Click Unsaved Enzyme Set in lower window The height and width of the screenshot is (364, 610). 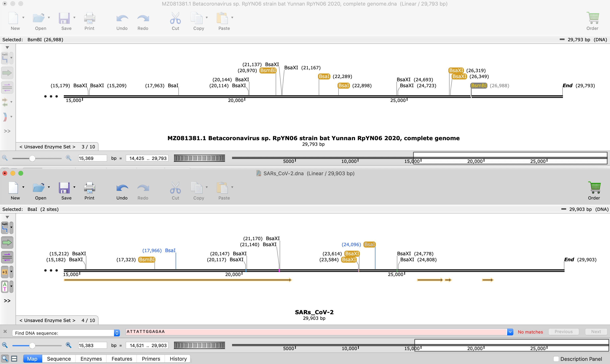[x=47, y=320]
